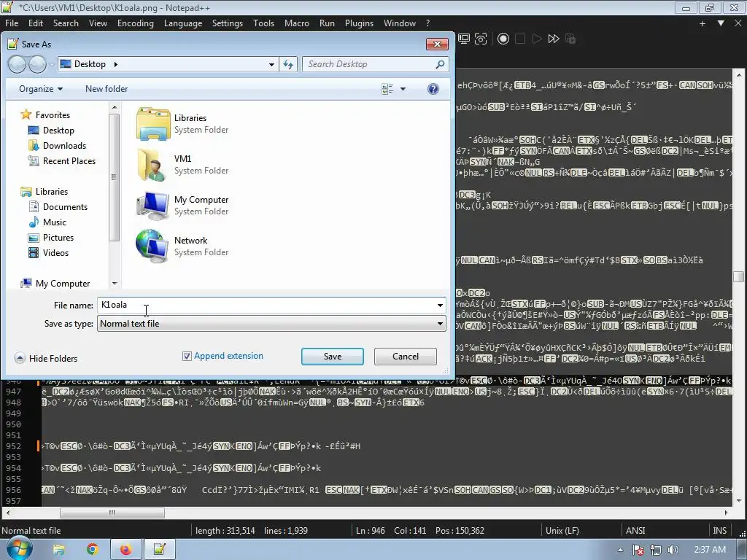Open the Organize dropdown menu
Screen dimensions: 747x560
[41, 89]
